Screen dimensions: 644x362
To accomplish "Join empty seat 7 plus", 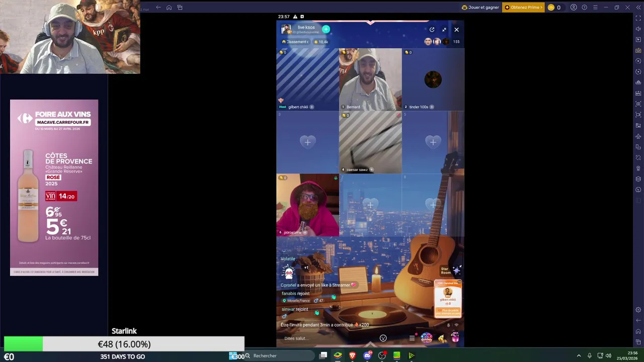I will [370, 205].
